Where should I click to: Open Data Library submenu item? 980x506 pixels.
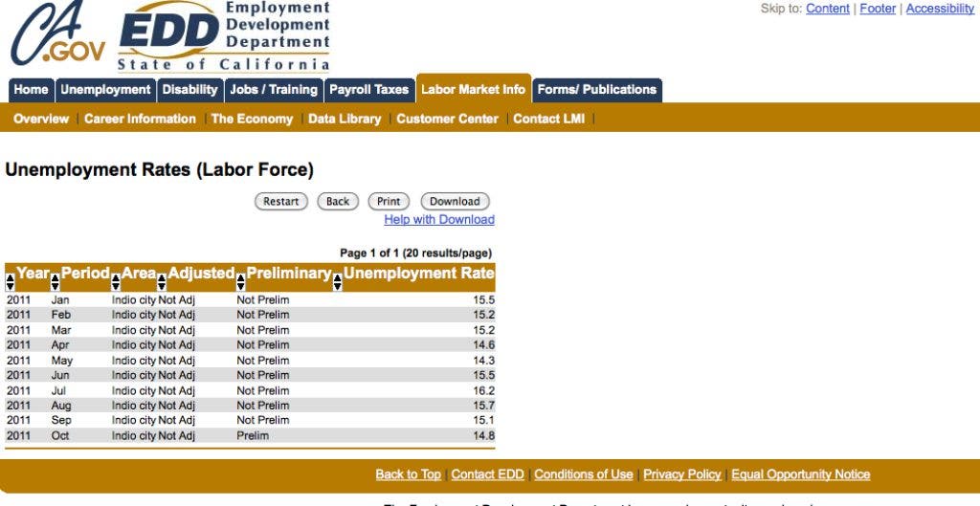345,119
